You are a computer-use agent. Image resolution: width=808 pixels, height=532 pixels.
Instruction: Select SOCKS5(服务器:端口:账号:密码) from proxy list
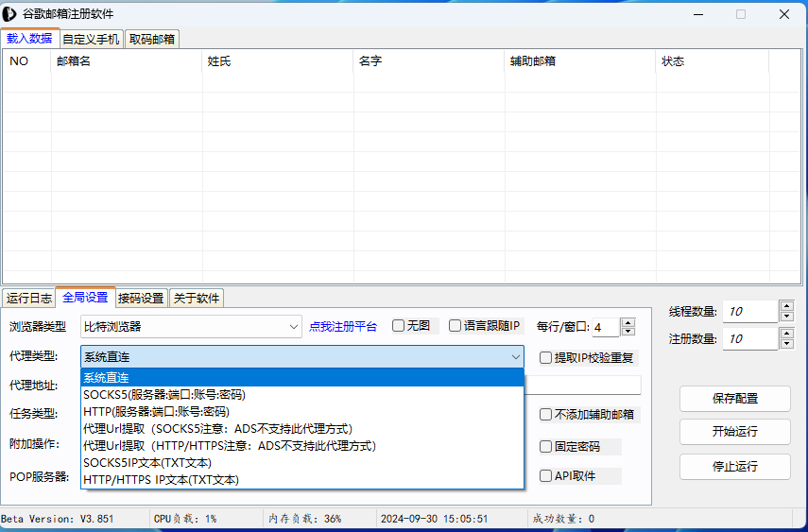click(x=164, y=395)
